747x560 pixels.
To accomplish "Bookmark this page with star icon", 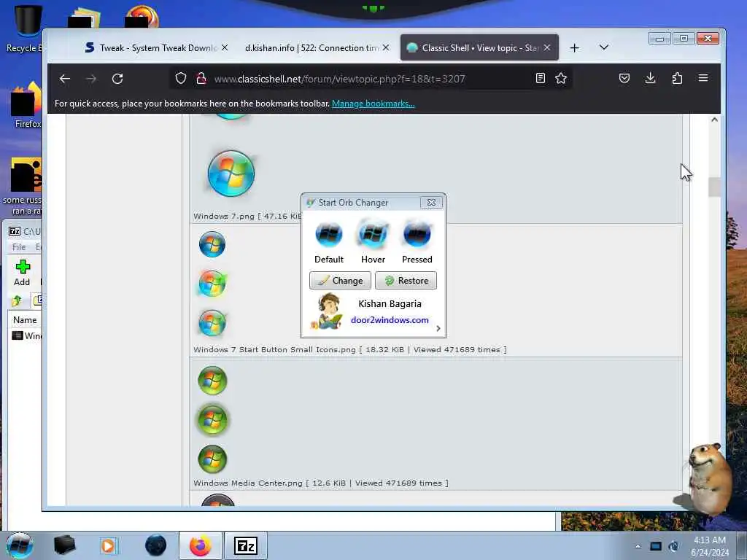I will tap(561, 78).
